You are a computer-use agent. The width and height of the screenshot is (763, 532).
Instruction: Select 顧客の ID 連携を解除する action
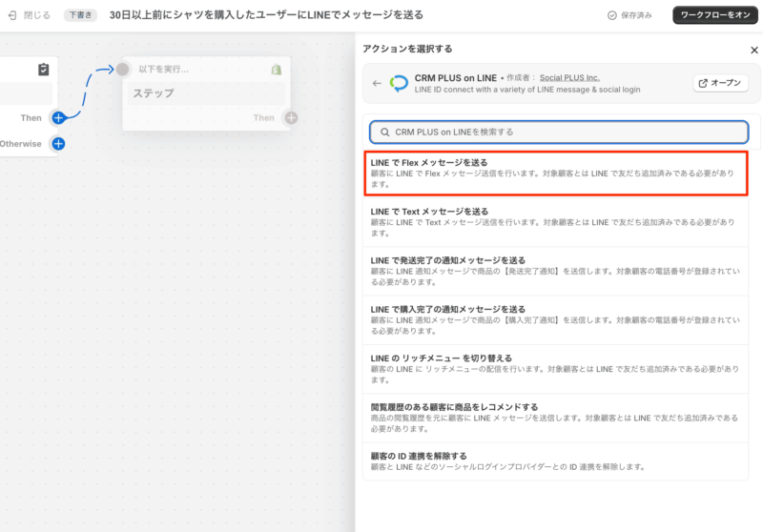tap(556, 461)
